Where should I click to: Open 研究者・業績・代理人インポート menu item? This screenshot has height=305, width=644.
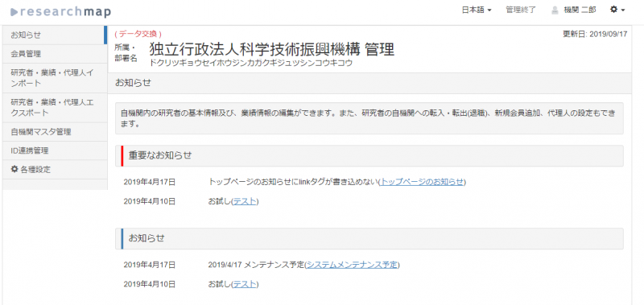[55, 78]
